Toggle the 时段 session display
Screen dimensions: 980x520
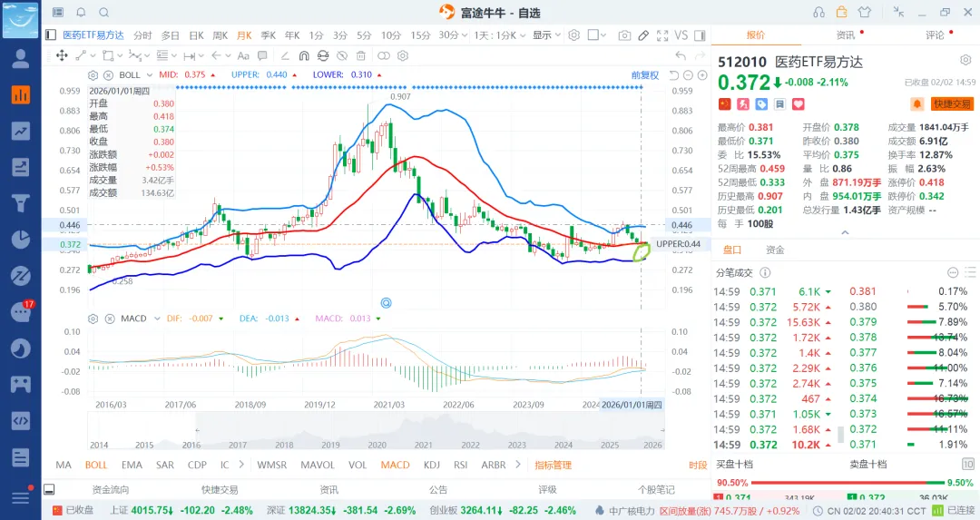[x=698, y=465]
